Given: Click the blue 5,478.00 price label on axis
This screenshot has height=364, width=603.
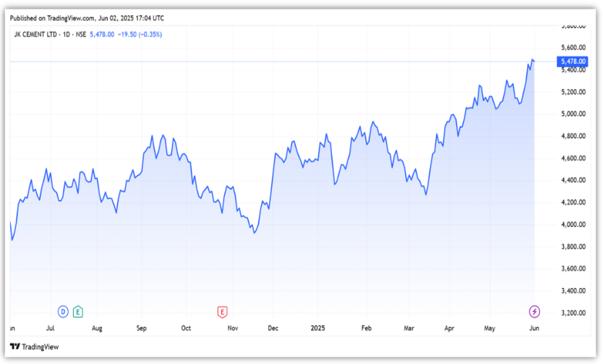Looking at the screenshot, I should point(573,62).
